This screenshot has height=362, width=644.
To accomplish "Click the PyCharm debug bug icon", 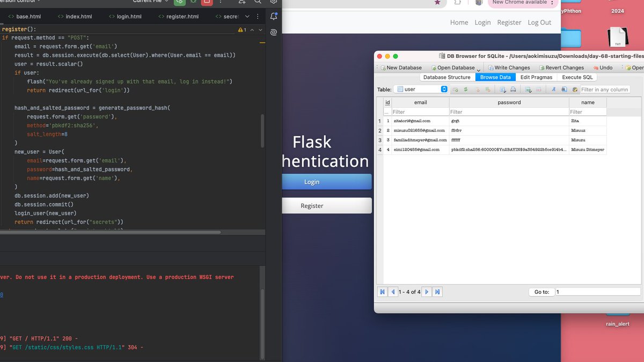I will coord(192,2).
